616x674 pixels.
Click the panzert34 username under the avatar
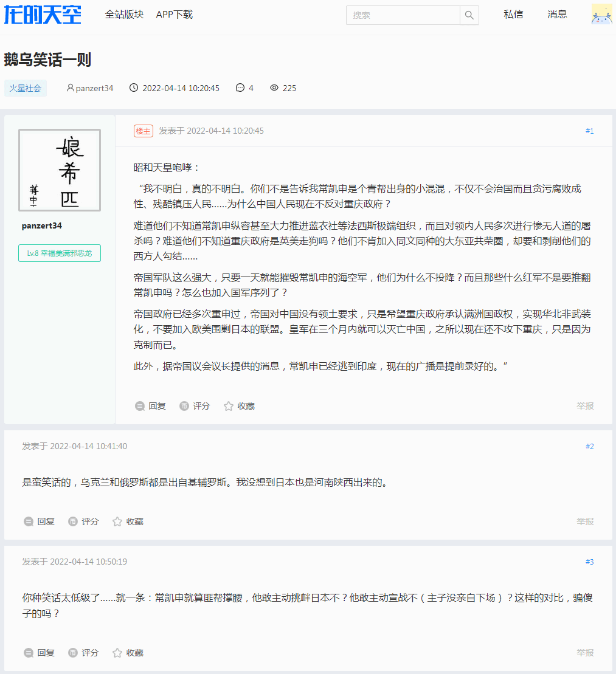coord(42,225)
